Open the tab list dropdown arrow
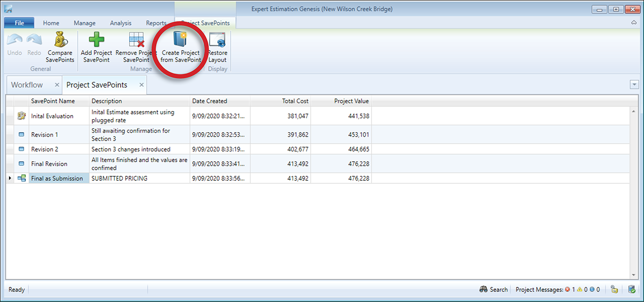The image size is (644, 302). click(x=634, y=85)
